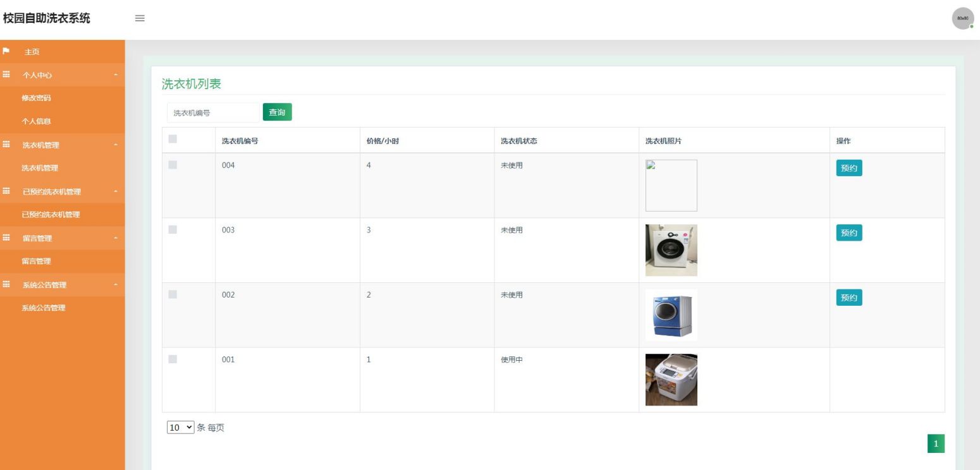The image size is (980, 470).
Task: Click the 条 每页 label
Action: pyautogui.click(x=211, y=428)
